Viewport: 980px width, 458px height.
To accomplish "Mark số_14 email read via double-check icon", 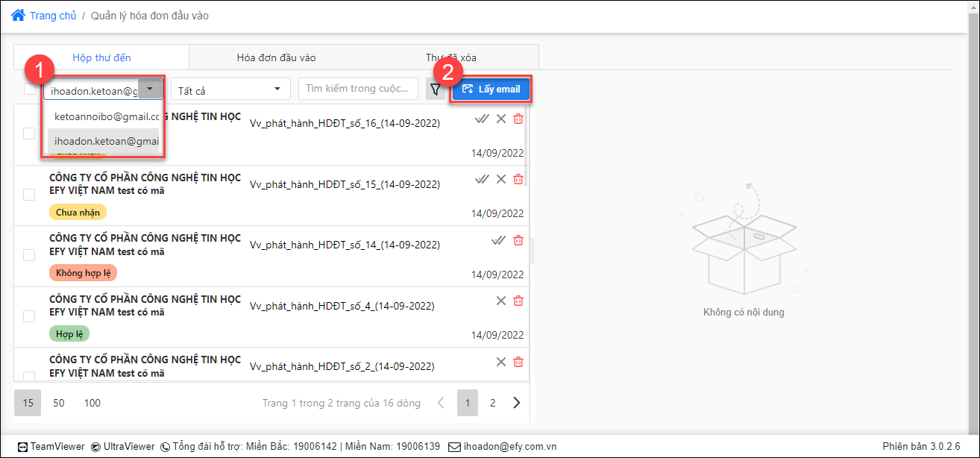I will 499,240.
